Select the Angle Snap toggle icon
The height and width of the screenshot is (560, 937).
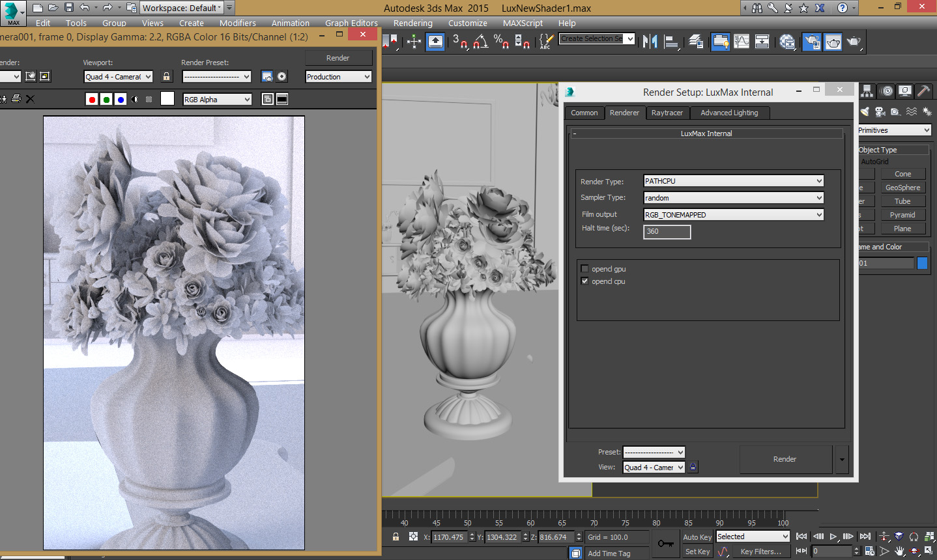480,42
